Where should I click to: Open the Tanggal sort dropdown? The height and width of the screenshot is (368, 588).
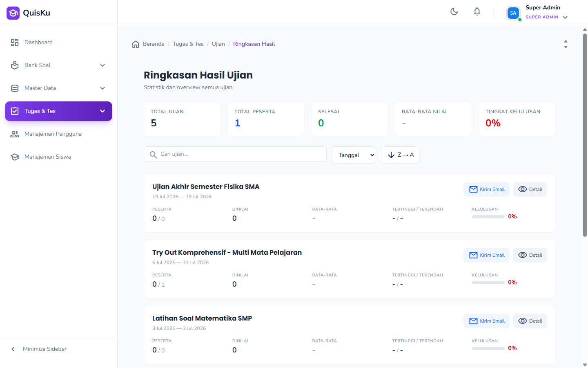coord(354,155)
